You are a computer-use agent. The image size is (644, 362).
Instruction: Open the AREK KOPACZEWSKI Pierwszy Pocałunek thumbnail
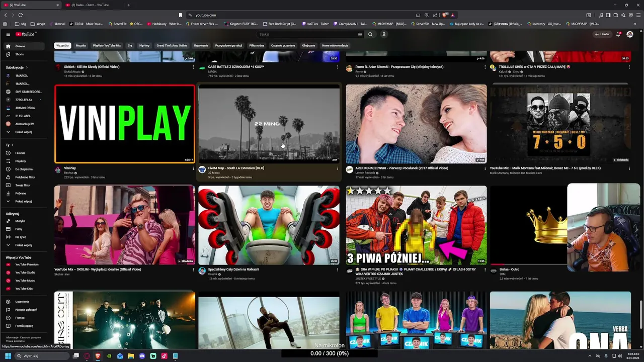[x=416, y=124]
